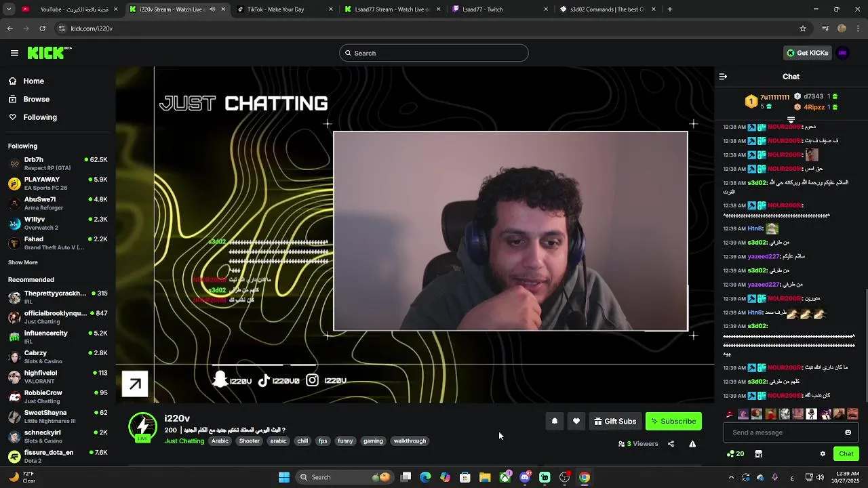The height and width of the screenshot is (488, 868).
Task: Select the Arabic stream tag
Action: [220, 441]
